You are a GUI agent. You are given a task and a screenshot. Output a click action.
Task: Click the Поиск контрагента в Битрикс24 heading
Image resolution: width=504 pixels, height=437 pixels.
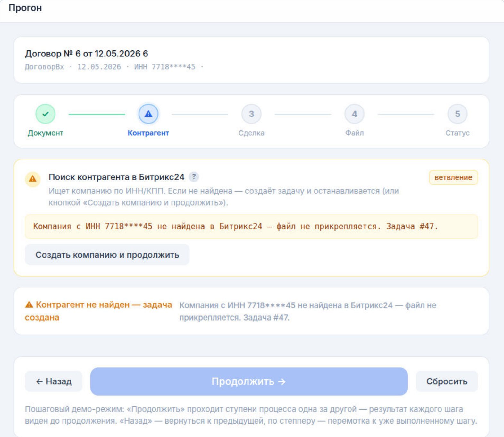click(116, 177)
